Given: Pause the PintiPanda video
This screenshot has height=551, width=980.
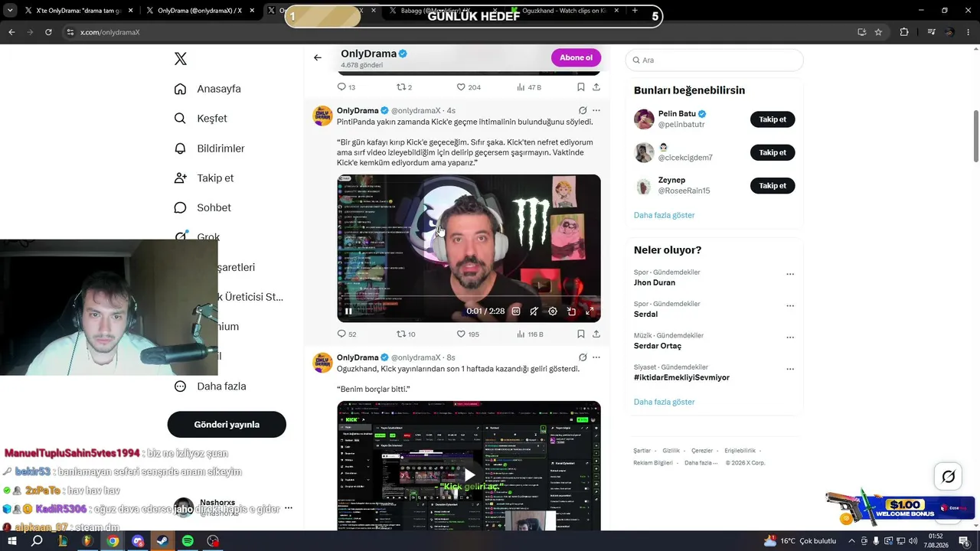Looking at the screenshot, I should click(x=348, y=311).
